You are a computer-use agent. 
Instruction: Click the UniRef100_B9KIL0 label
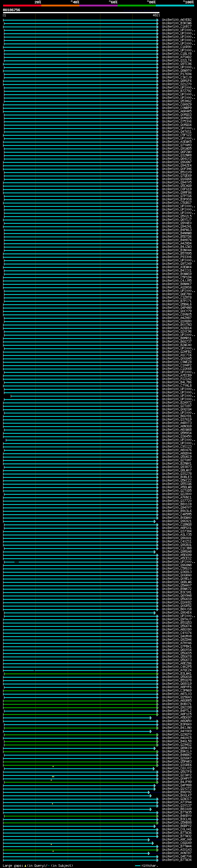(x=177, y=751)
